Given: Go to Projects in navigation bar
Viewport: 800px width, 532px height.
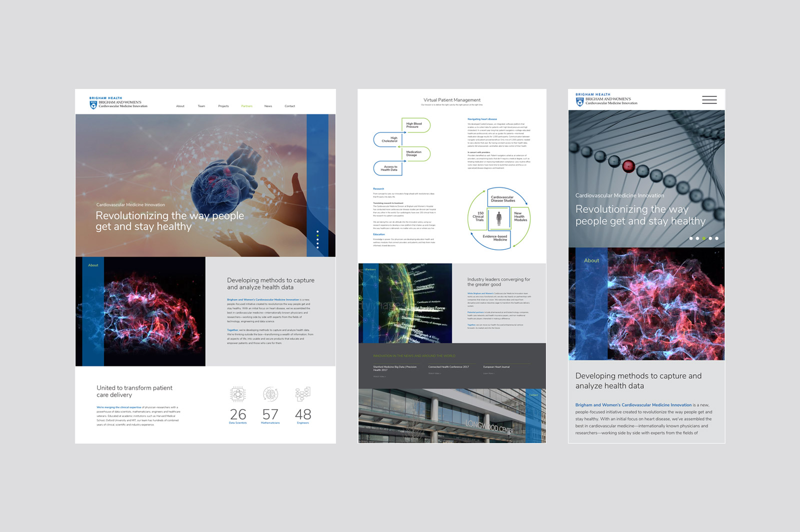Looking at the screenshot, I should pos(223,106).
